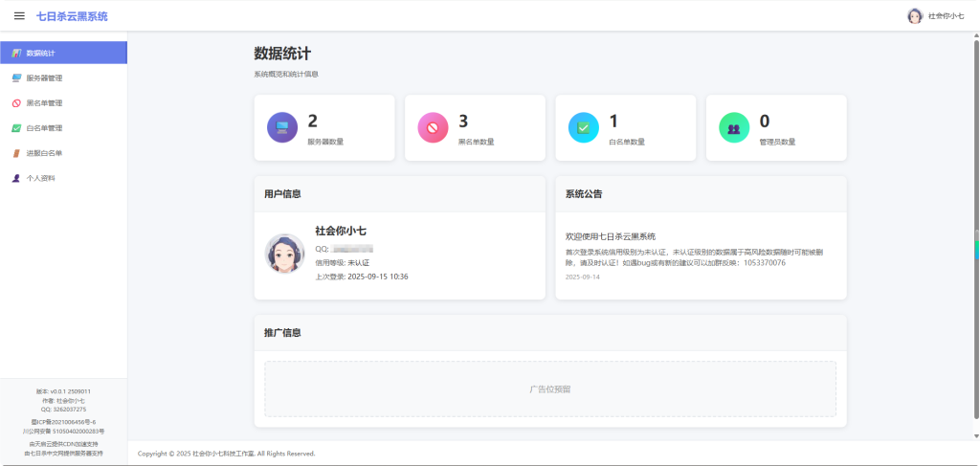This screenshot has height=466, width=980.
Task: Click the 白名单数量 value 1
Action: [613, 122]
